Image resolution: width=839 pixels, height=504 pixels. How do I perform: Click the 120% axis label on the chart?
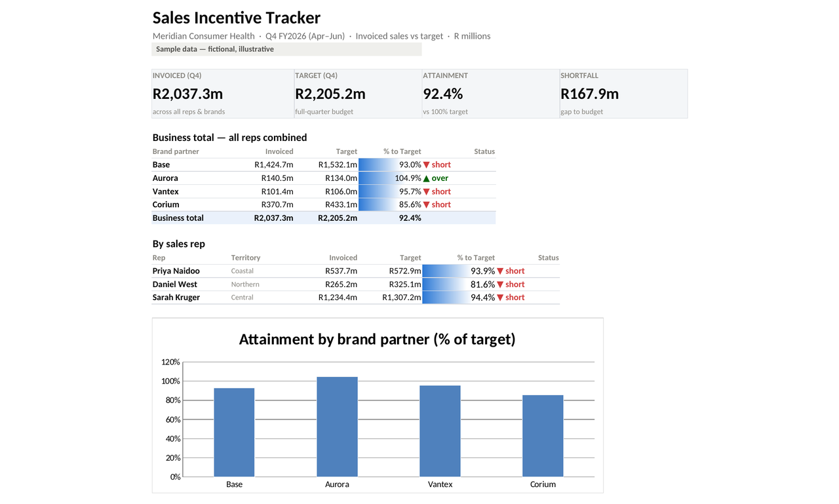pyautogui.click(x=170, y=362)
